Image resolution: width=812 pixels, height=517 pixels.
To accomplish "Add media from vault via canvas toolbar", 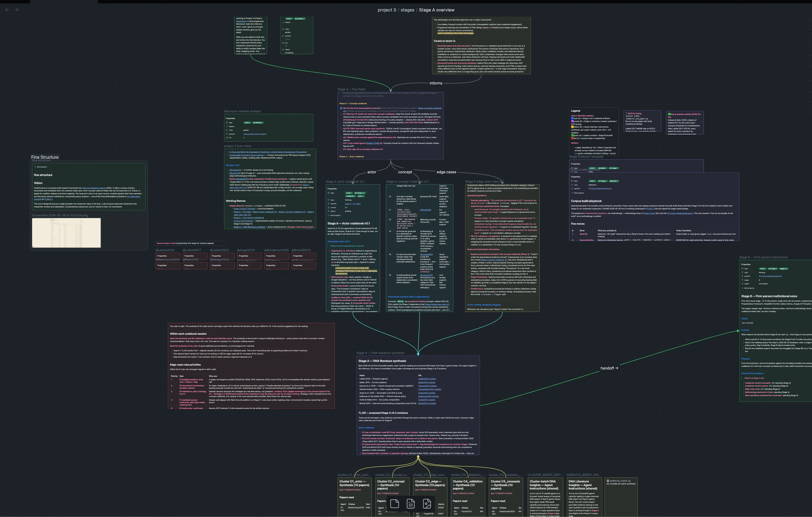I will [x=427, y=504].
